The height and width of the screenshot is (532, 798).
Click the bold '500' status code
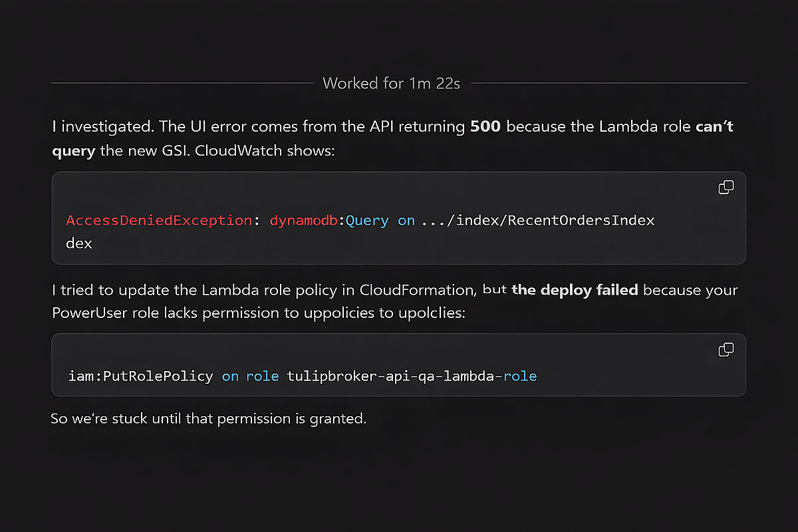coord(483,126)
